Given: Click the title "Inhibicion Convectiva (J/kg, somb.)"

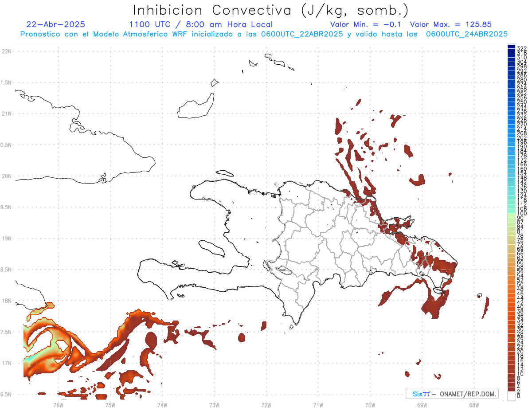Looking at the screenshot, I should tap(270, 10).
